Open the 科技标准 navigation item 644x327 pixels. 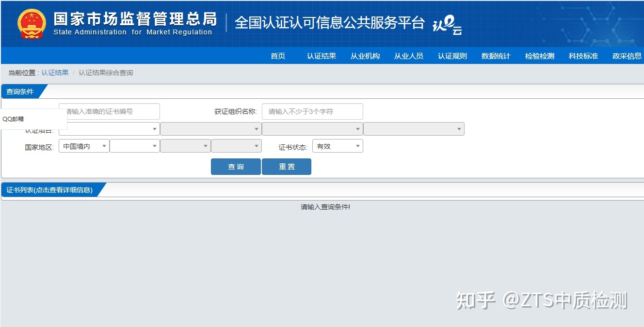coord(583,56)
